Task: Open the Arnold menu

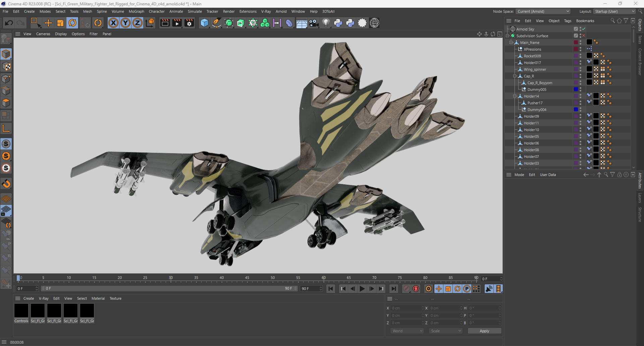Action: (x=281, y=11)
